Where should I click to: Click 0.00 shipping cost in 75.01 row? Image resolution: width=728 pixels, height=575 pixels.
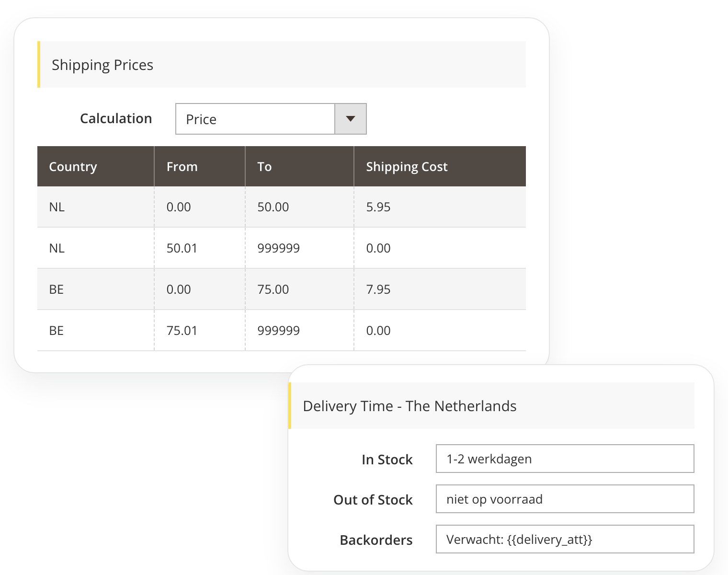378,331
